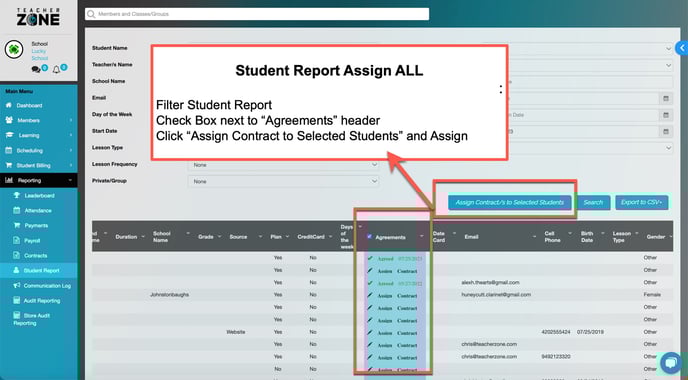Viewport: 688px width, 380px height.
Task: Click phone number 4202555424 cell
Action: coord(555,332)
